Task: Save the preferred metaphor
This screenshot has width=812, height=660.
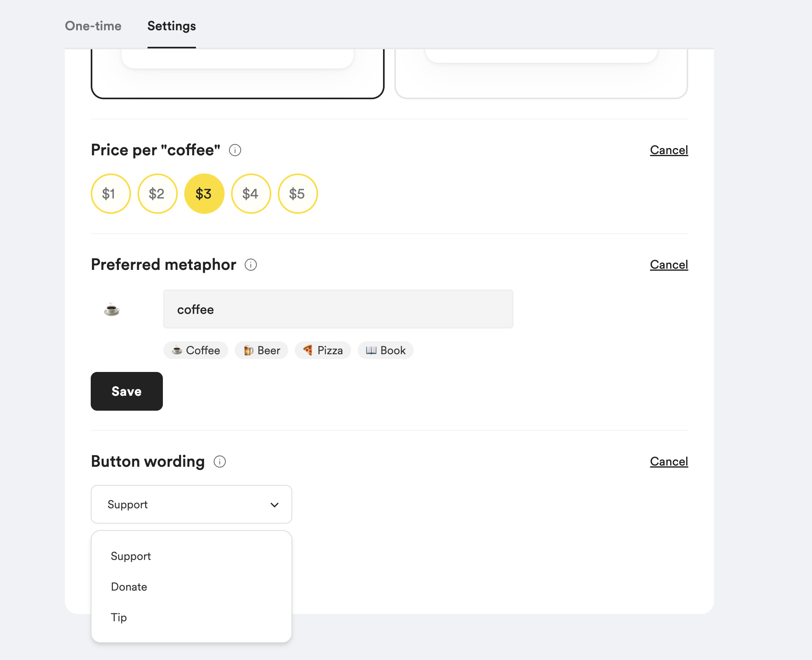Action: pos(127,391)
